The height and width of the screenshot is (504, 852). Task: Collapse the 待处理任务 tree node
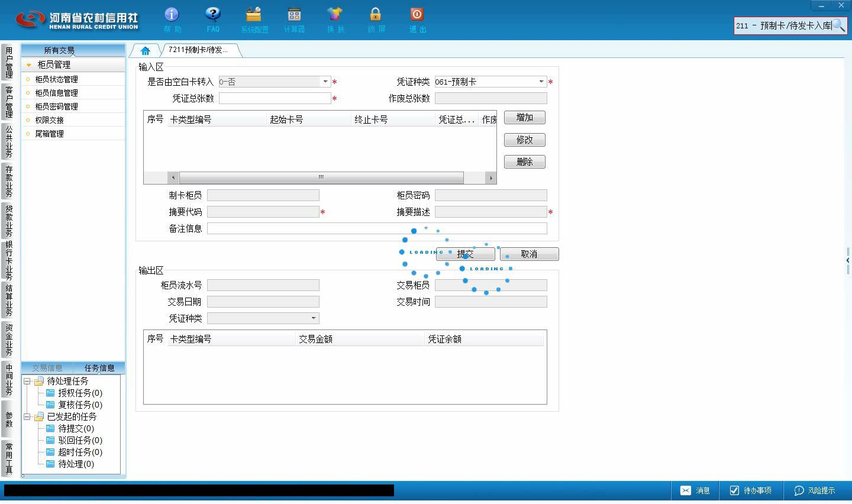pos(27,381)
